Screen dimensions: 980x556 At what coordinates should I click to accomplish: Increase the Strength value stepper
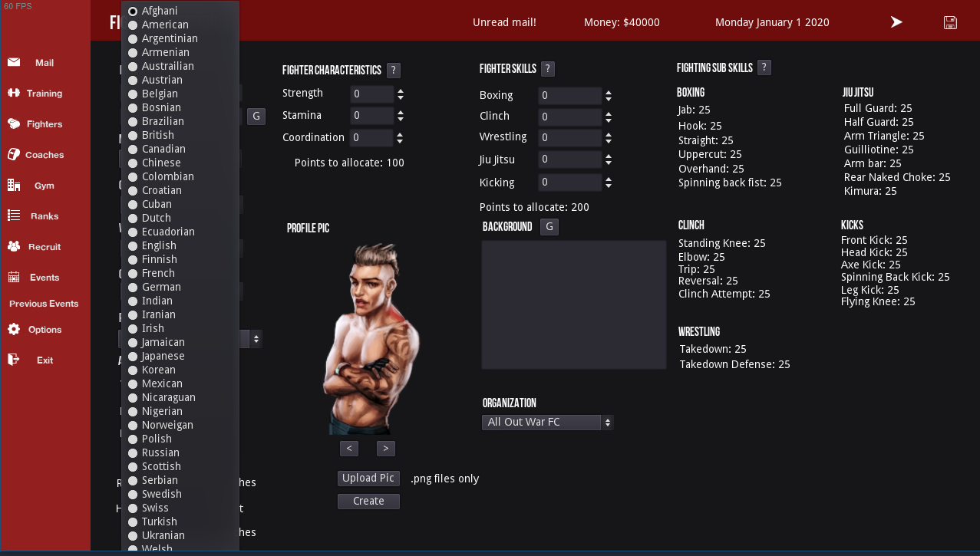[x=401, y=90]
